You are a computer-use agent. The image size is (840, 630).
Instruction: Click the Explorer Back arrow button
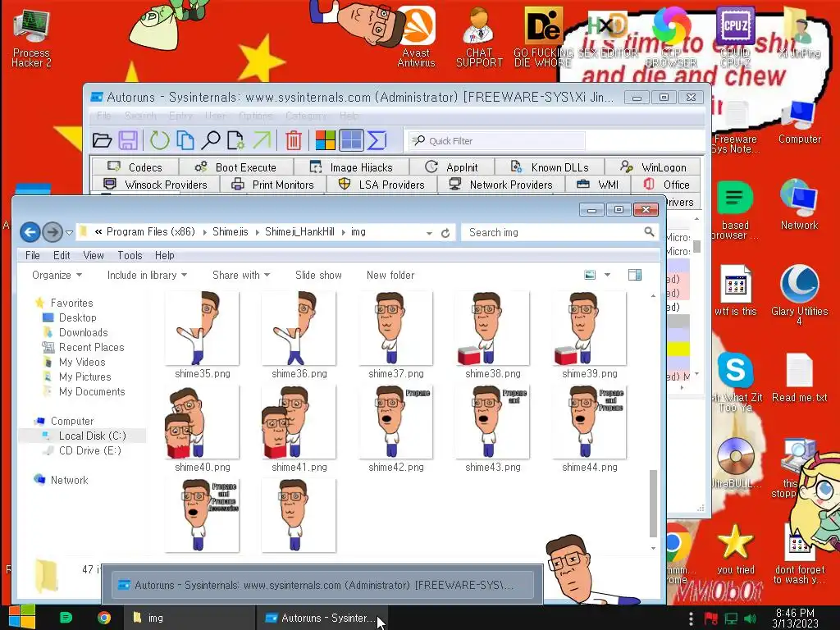click(x=30, y=232)
